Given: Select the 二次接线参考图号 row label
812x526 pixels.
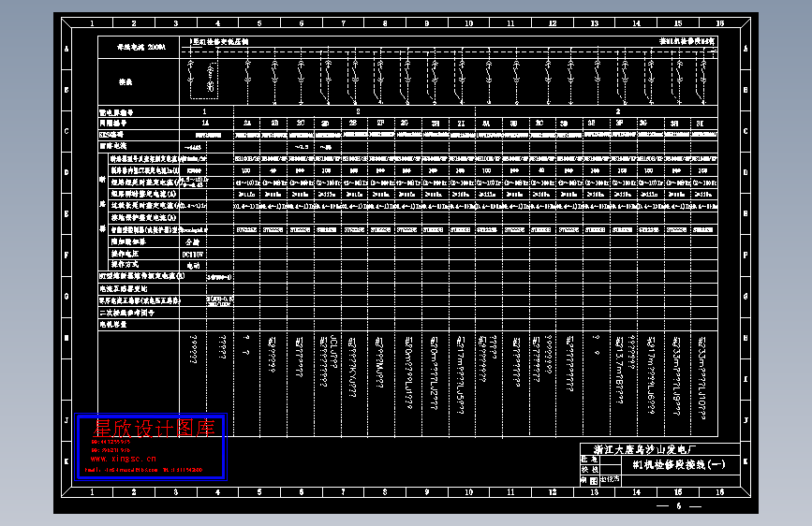Looking at the screenshot, I should tap(126, 313).
